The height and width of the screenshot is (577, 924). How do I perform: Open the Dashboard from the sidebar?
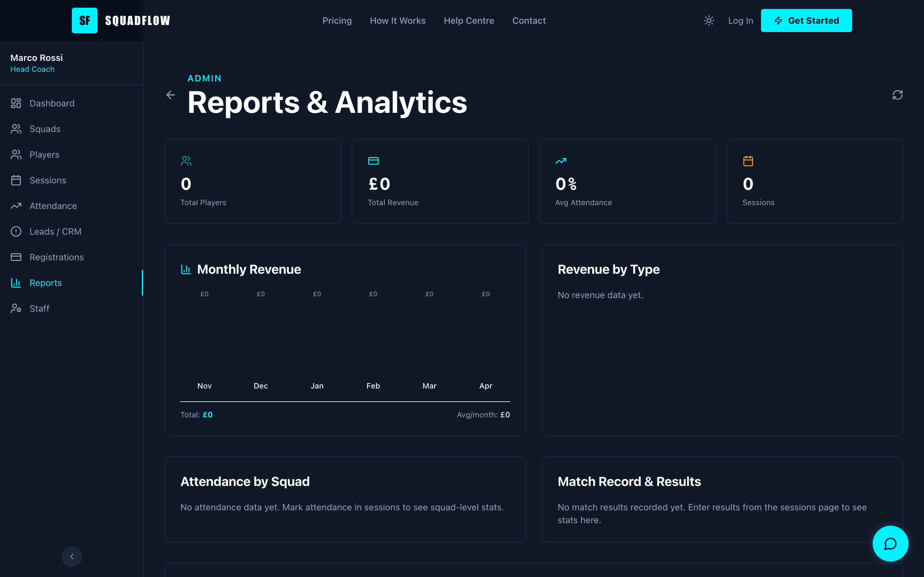click(x=52, y=103)
